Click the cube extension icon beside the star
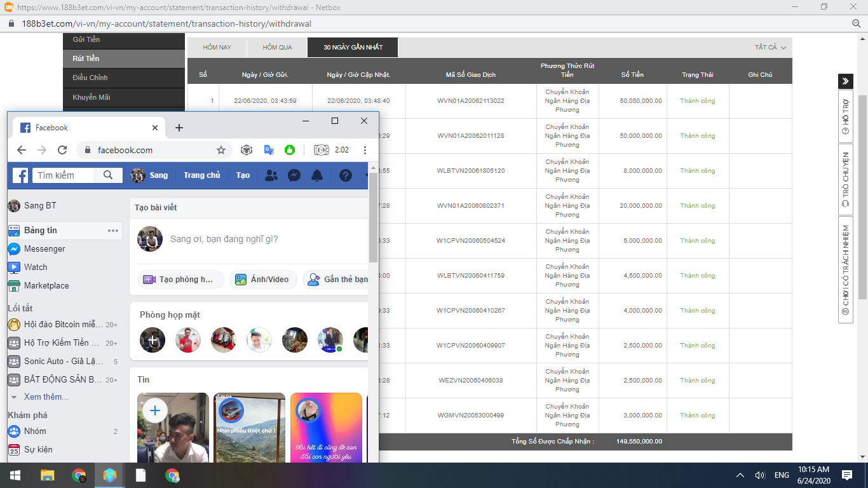The image size is (868, 488). pyautogui.click(x=247, y=150)
